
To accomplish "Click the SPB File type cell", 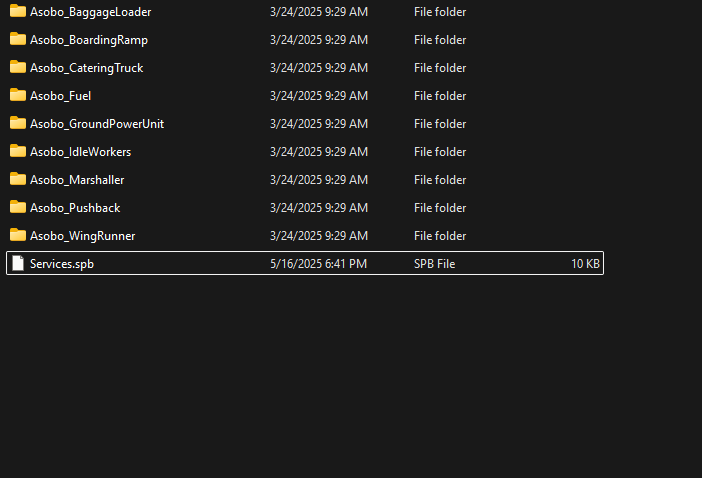I will (434, 264).
